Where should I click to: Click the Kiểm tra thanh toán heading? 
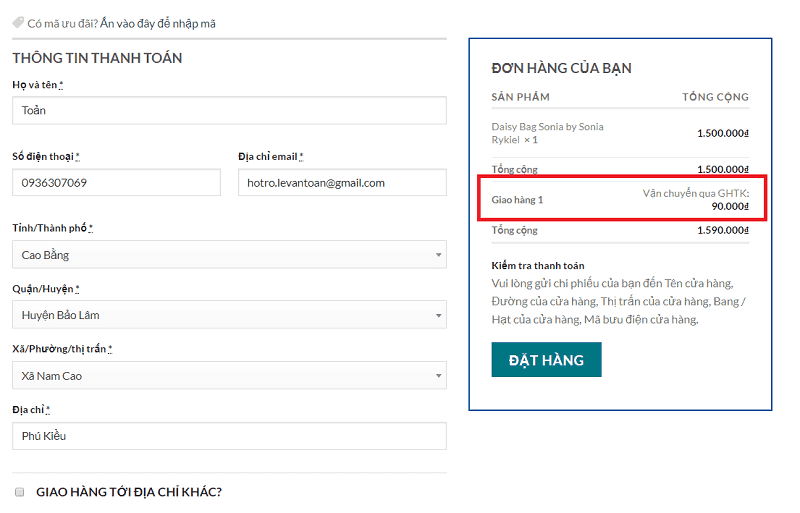click(538, 265)
